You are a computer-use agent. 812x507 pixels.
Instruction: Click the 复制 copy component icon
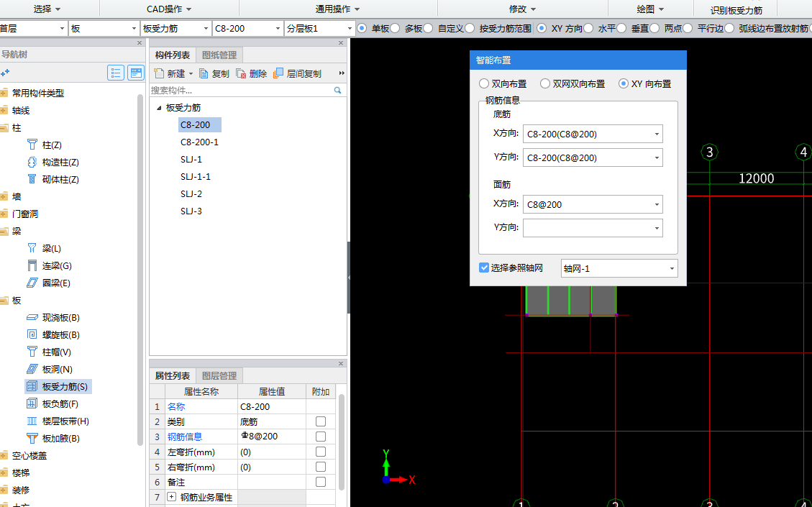pyautogui.click(x=204, y=73)
